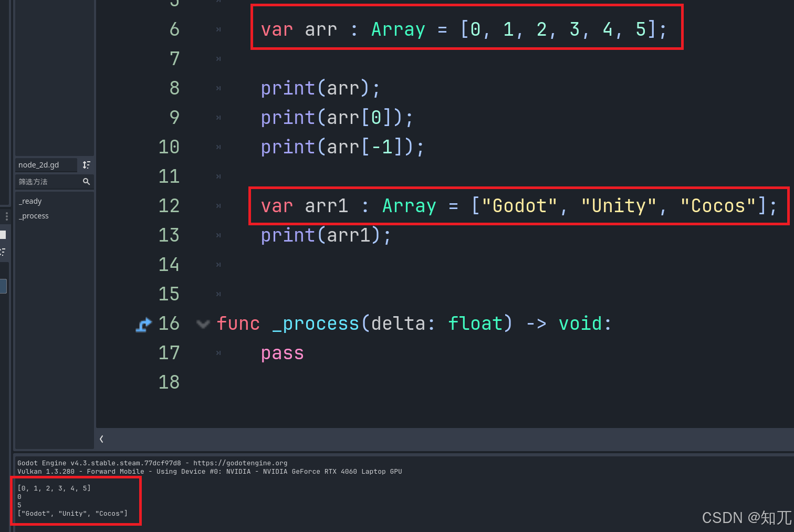
Task: Place the cursor on the print(arr1) line
Action: point(326,235)
